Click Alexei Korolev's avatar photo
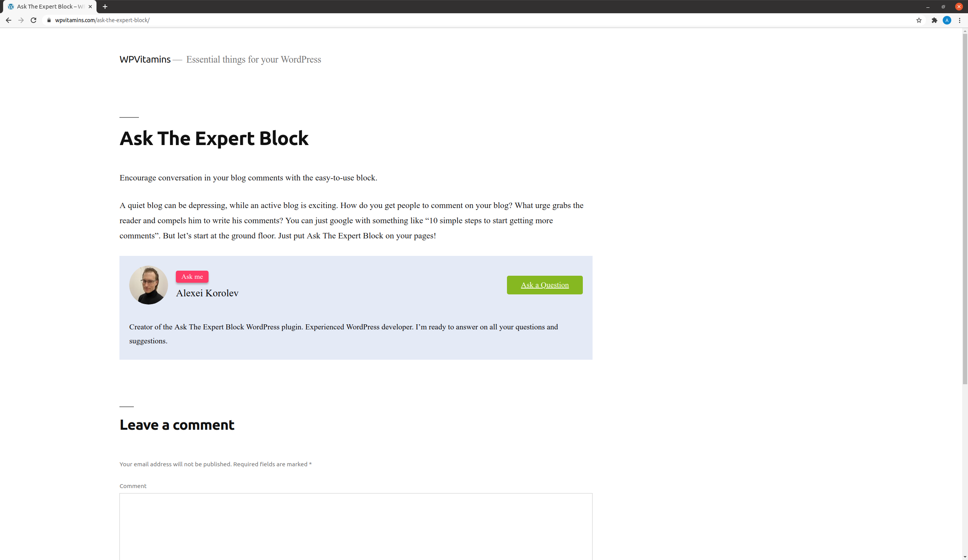The height and width of the screenshot is (560, 968). pyautogui.click(x=149, y=285)
